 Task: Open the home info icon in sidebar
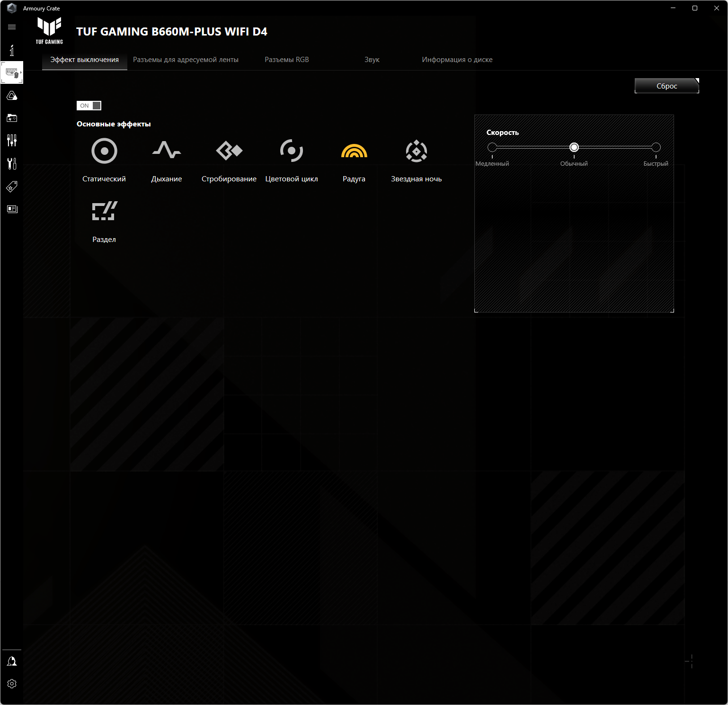[x=12, y=50]
